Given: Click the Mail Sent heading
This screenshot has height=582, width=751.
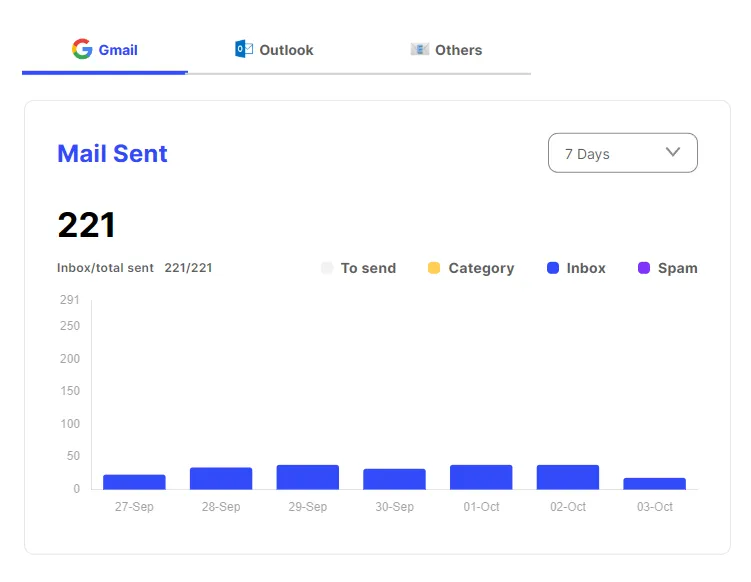Looking at the screenshot, I should click(x=113, y=154).
